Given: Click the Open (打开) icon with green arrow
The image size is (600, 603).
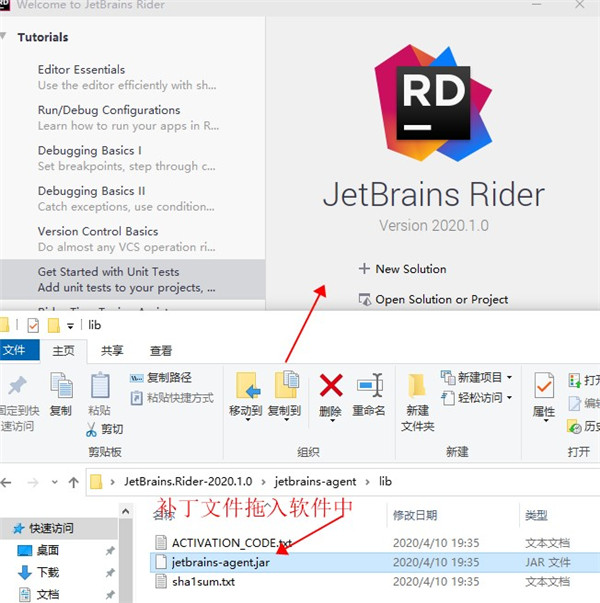Looking at the screenshot, I should pyautogui.click(x=574, y=380).
